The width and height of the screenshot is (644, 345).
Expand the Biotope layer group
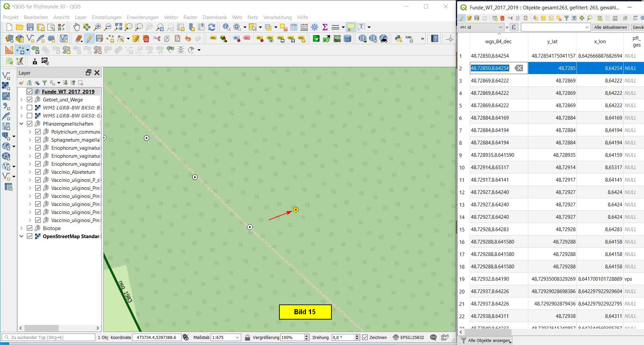(x=21, y=228)
